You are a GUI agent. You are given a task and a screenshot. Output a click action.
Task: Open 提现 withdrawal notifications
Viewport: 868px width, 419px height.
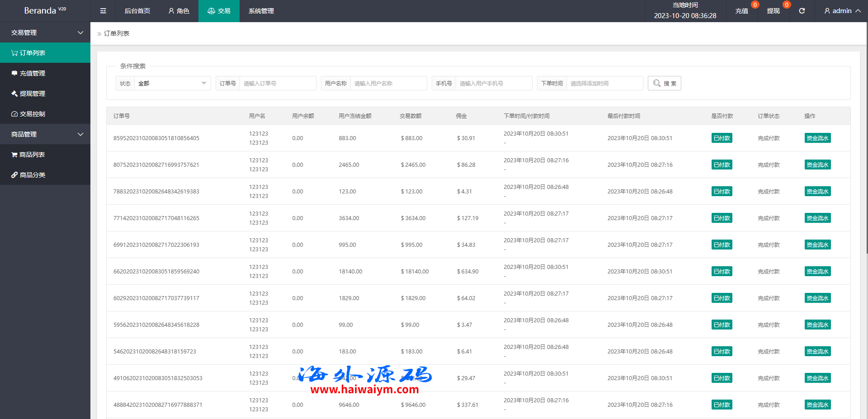click(x=773, y=11)
